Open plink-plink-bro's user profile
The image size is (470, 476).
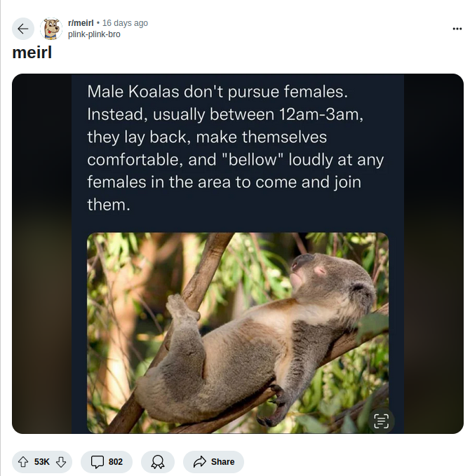point(94,34)
